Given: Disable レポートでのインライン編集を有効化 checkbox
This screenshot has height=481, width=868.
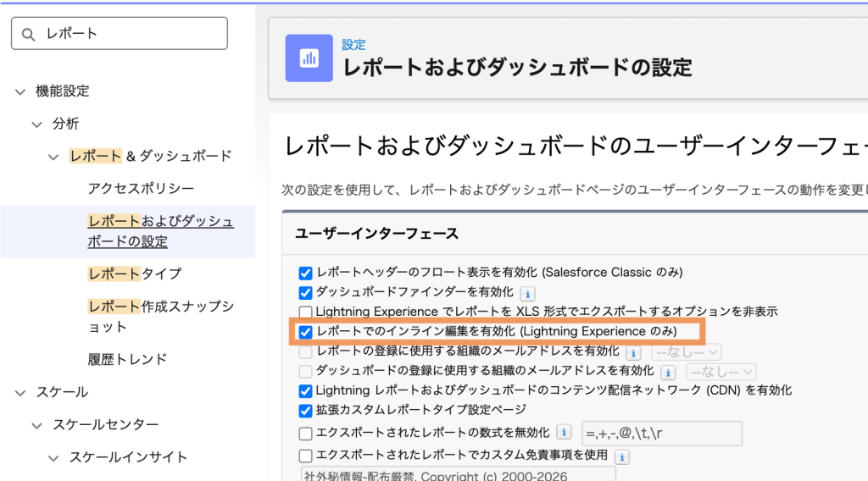Looking at the screenshot, I should 306,331.
